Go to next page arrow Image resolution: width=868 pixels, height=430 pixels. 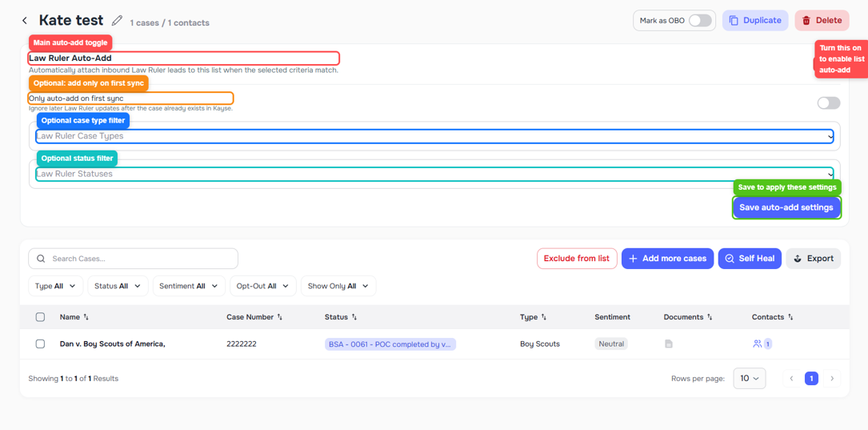tap(831, 379)
